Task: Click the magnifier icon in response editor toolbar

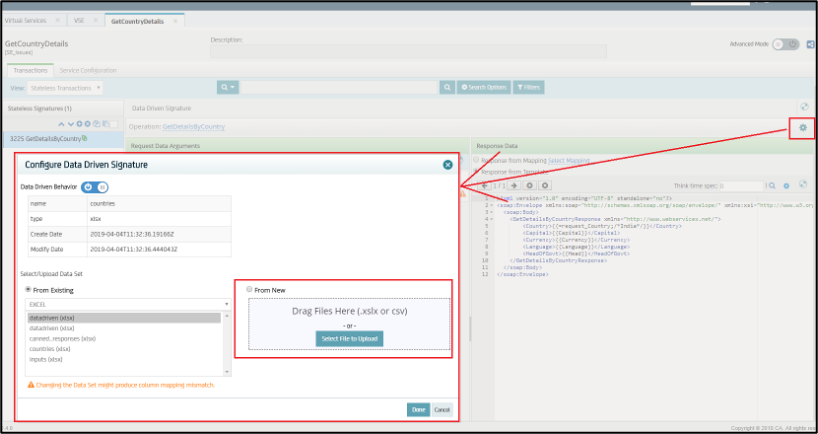Action: pyautogui.click(x=771, y=186)
